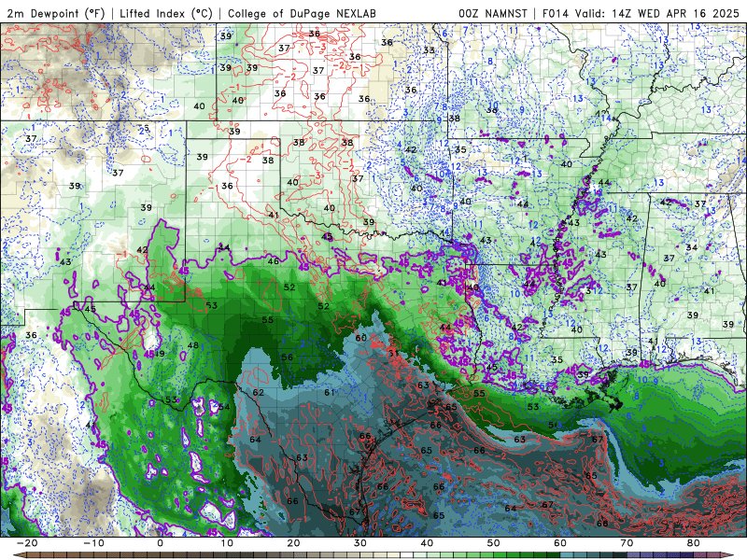This screenshot has height=560, width=747.
Task: Click the 10 label on the color scale
Action: [x=227, y=543]
